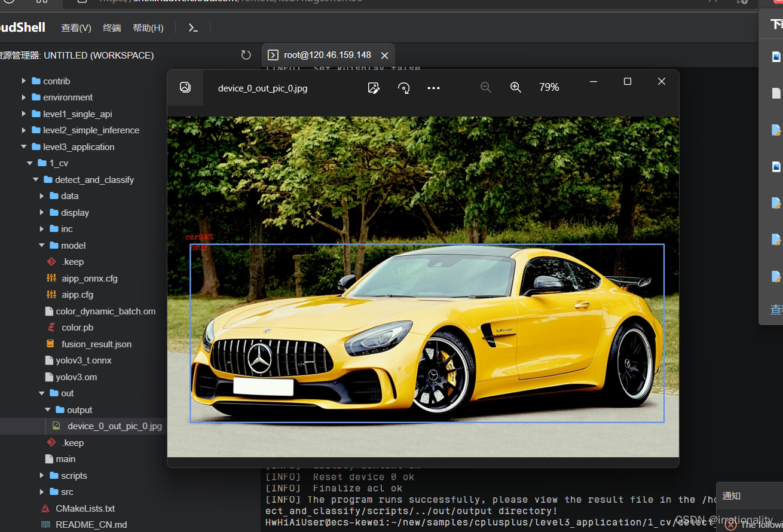The width and height of the screenshot is (783, 532).
Task: Refresh the workspace explorer
Action: click(246, 55)
